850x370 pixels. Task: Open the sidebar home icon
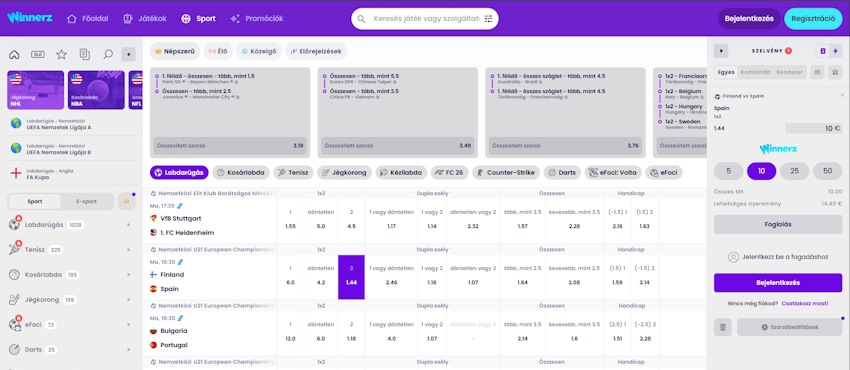[15, 54]
